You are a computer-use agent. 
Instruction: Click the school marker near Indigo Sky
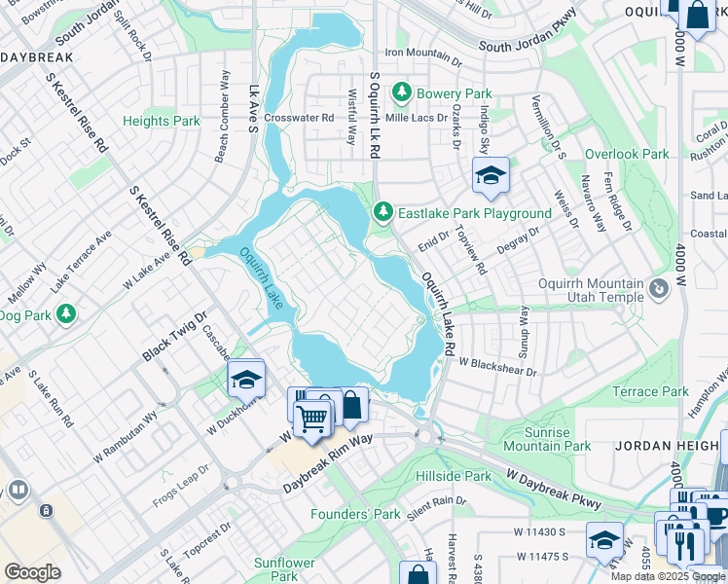coord(491,178)
